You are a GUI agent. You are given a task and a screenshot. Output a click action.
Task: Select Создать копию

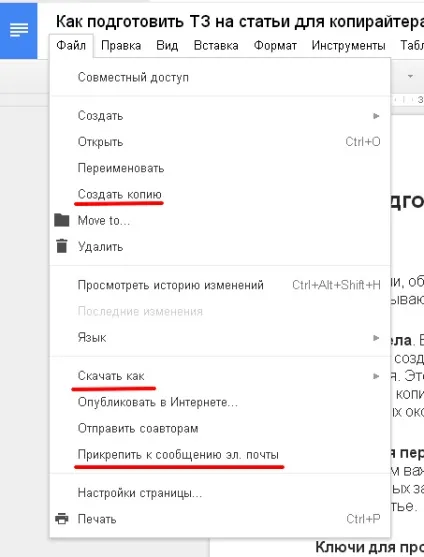(220, 194)
